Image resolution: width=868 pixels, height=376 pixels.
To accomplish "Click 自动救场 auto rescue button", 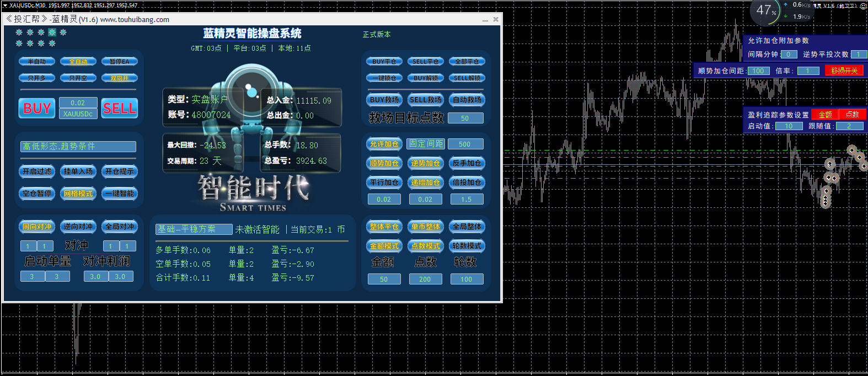I will (x=467, y=100).
